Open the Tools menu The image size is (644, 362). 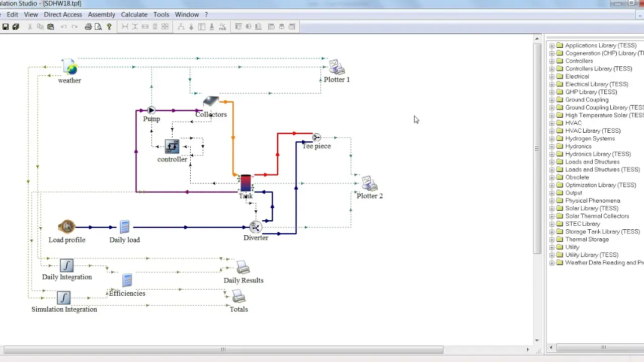(x=161, y=15)
